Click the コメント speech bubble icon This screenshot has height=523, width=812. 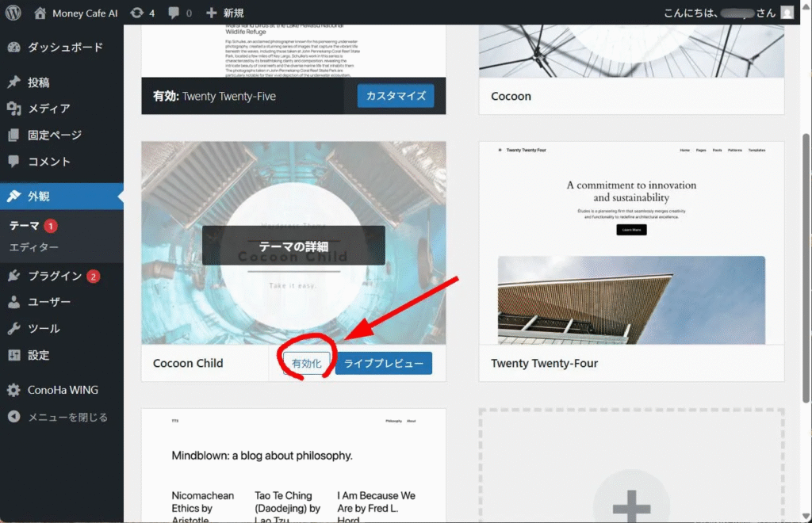pos(14,162)
